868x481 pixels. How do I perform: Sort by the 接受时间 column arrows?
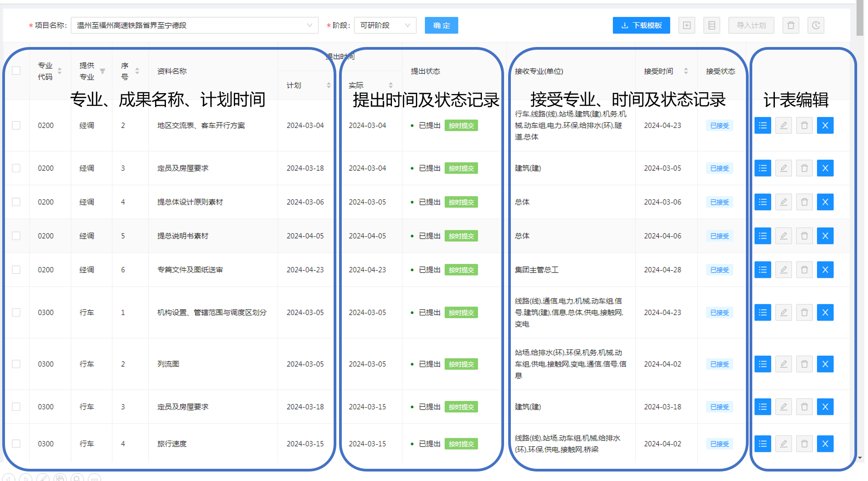(x=686, y=71)
